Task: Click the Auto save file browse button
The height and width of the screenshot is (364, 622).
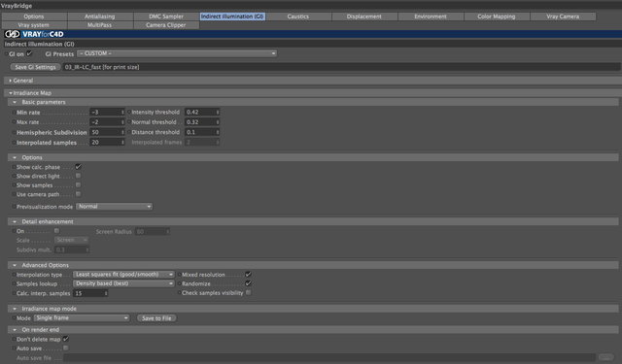Action: (605, 357)
